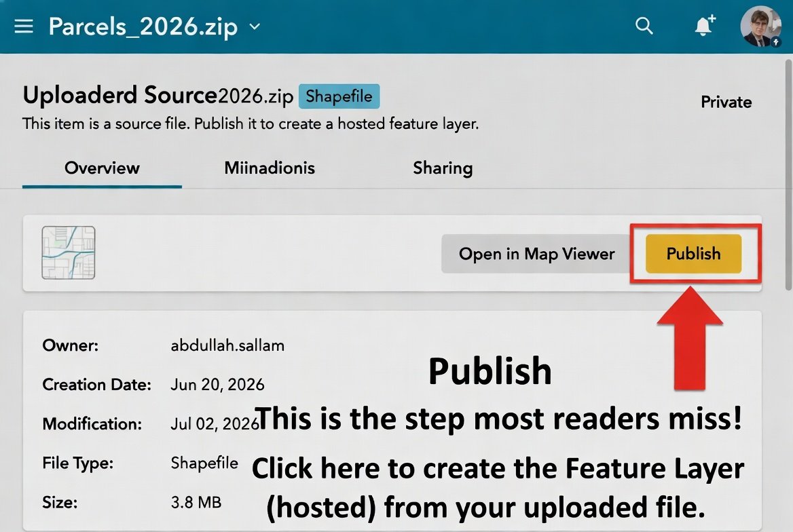This screenshot has height=532, width=793.
Task: Open the notifications bell
Action: tap(705, 25)
